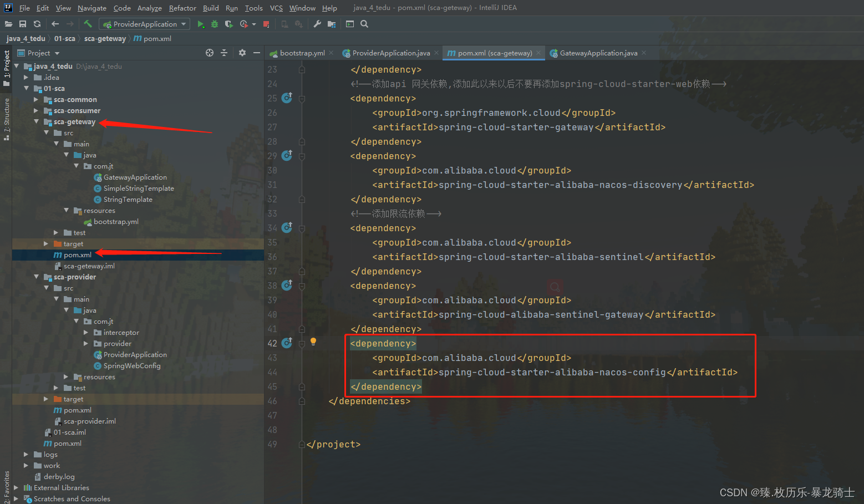Click gutter bean icon on line 42
This screenshot has height=504, width=864.
287,343
